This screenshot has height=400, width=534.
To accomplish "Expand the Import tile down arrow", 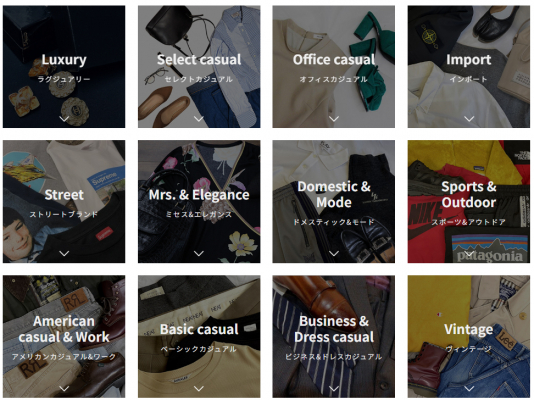I will tap(469, 119).
